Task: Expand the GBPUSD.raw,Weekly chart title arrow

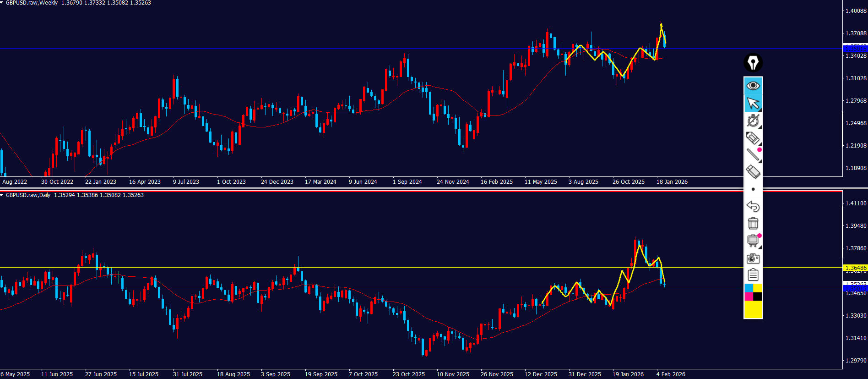Action: [2, 3]
